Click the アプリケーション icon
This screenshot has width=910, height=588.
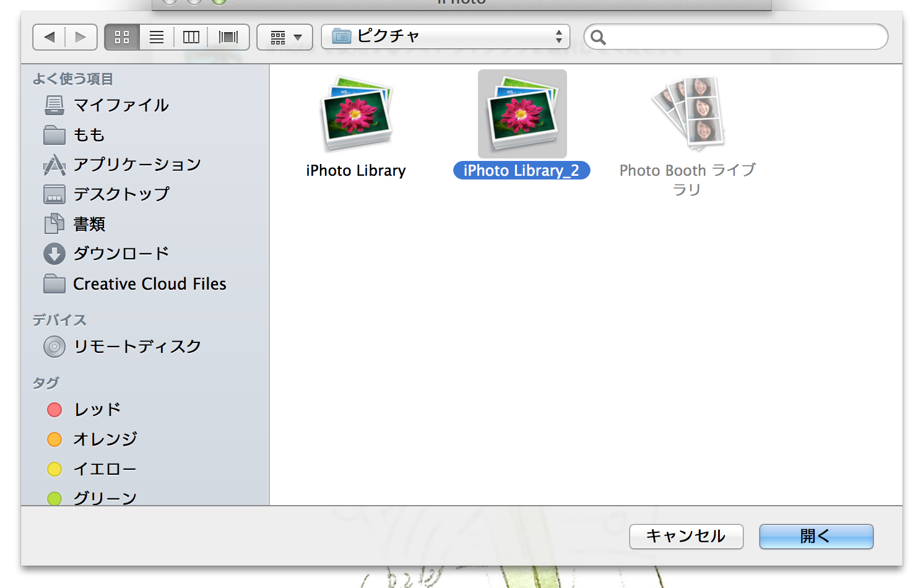pyautogui.click(x=54, y=165)
